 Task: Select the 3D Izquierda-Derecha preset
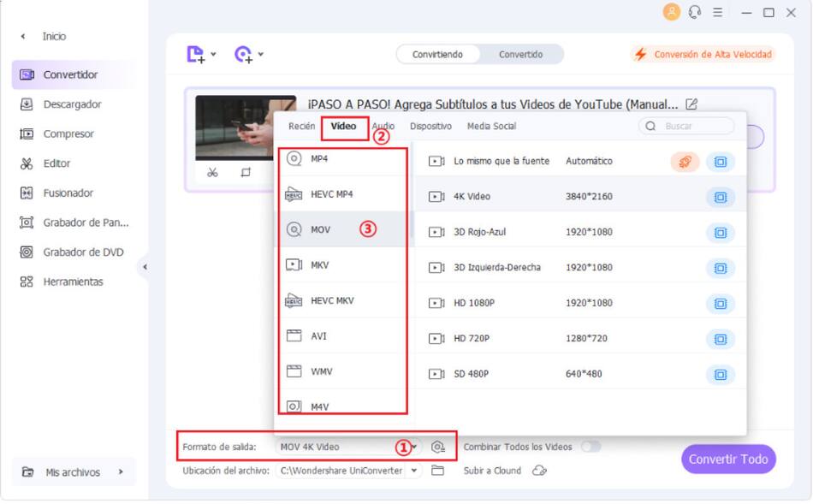pos(580,268)
